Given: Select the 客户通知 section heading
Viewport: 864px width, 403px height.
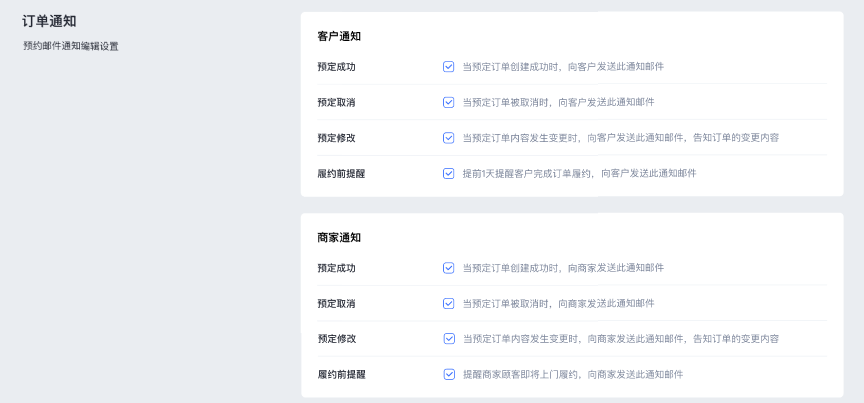Looking at the screenshot, I should click(x=339, y=36).
